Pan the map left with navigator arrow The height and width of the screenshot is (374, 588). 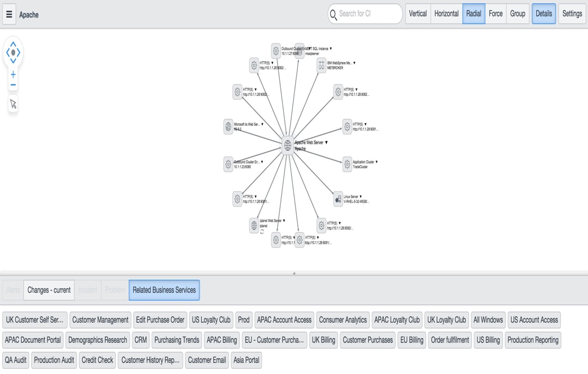[x=8, y=52]
